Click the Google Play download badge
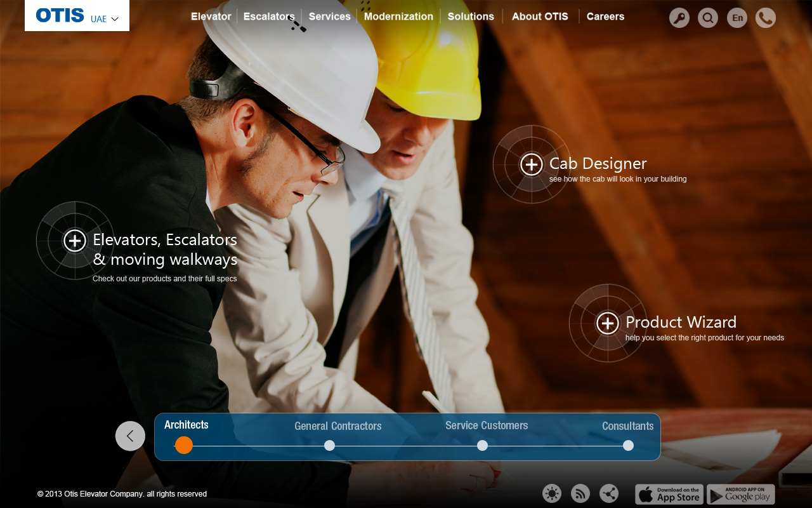812x508 pixels. coord(741,495)
